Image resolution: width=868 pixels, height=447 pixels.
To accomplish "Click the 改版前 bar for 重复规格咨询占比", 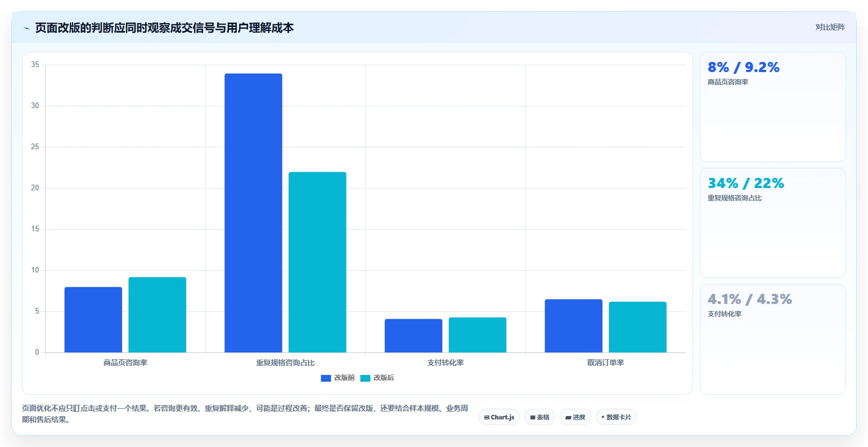I will pos(253,213).
